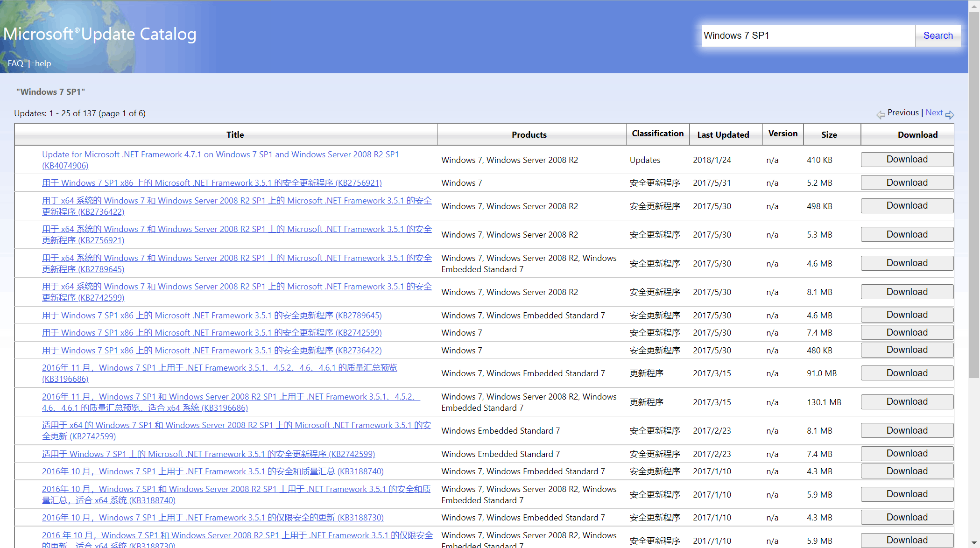Image resolution: width=980 pixels, height=548 pixels.
Task: Download the 8.1 MB update dated 2017/2/23
Action: click(x=907, y=430)
